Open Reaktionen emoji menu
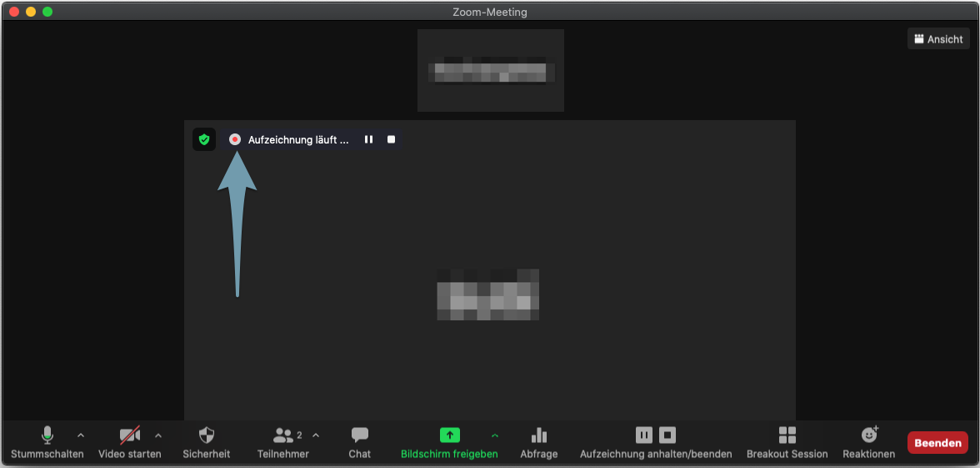This screenshot has width=980, height=468. pyautogui.click(x=868, y=442)
